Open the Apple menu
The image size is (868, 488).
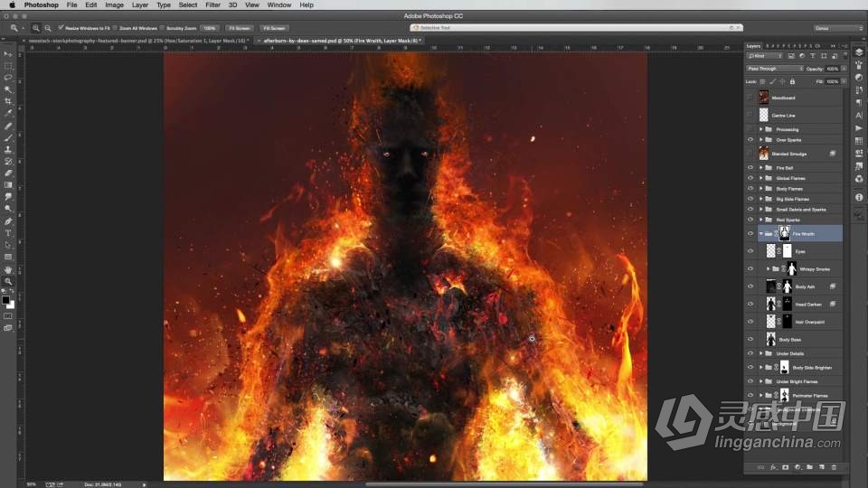pyautogui.click(x=12, y=5)
